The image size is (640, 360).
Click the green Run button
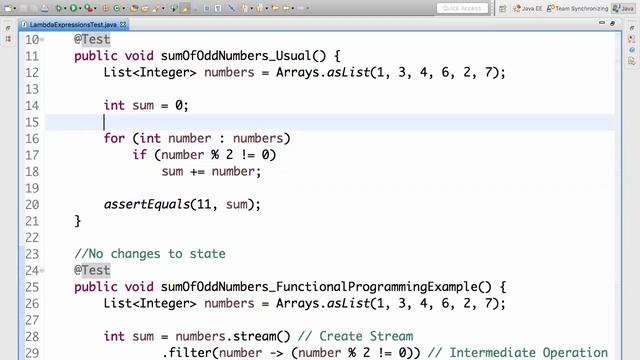coord(73,8)
